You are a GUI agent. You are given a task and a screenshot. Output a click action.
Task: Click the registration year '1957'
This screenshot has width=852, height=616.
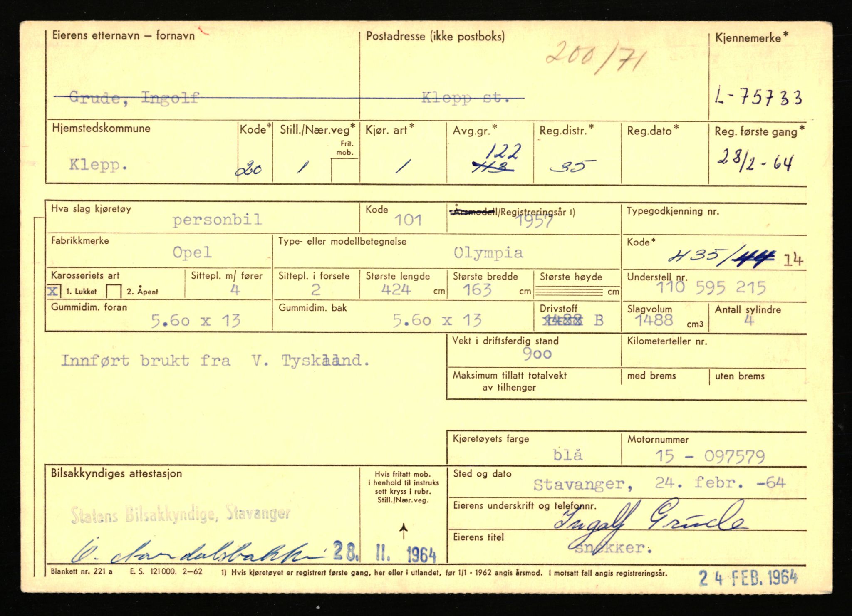[x=535, y=222]
